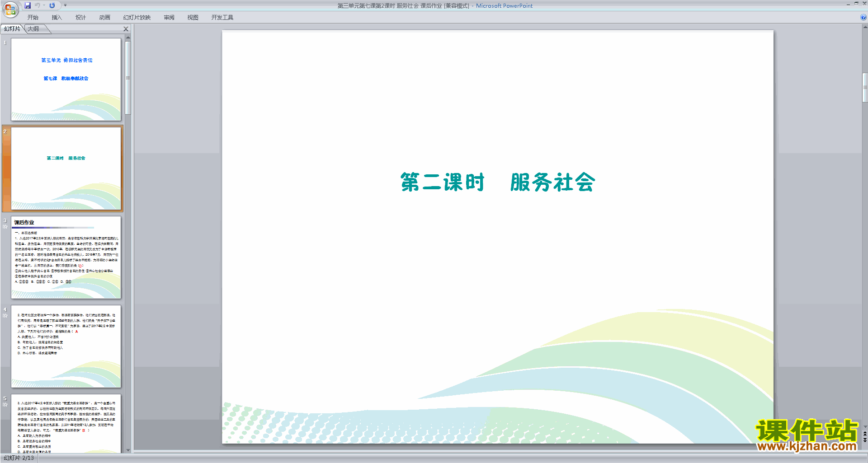This screenshot has width=868, height=463.
Task: Open the 开始 ribbon tab
Action: coord(33,18)
